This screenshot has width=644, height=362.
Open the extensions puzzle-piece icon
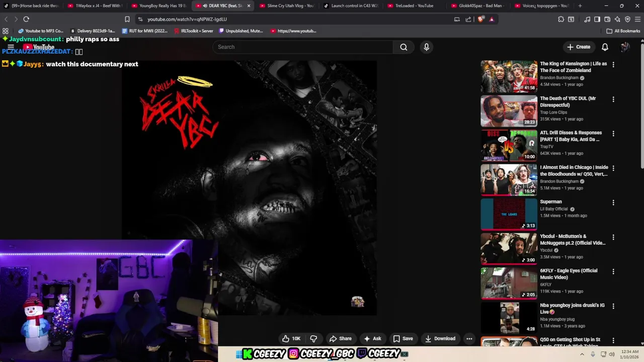561,19
